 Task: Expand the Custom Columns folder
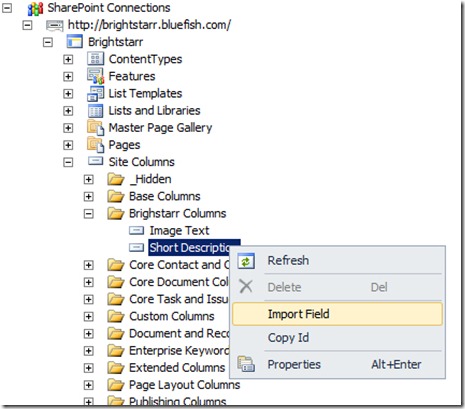89,316
